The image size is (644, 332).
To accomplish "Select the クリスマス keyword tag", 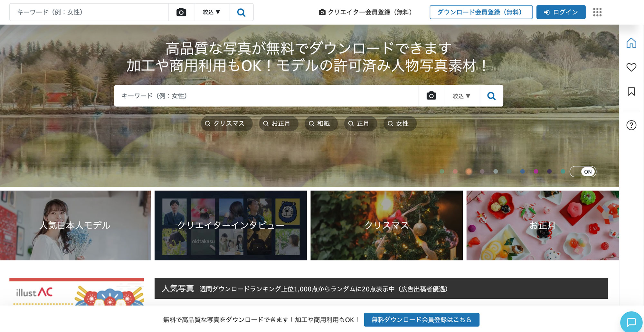I will click(x=225, y=123).
